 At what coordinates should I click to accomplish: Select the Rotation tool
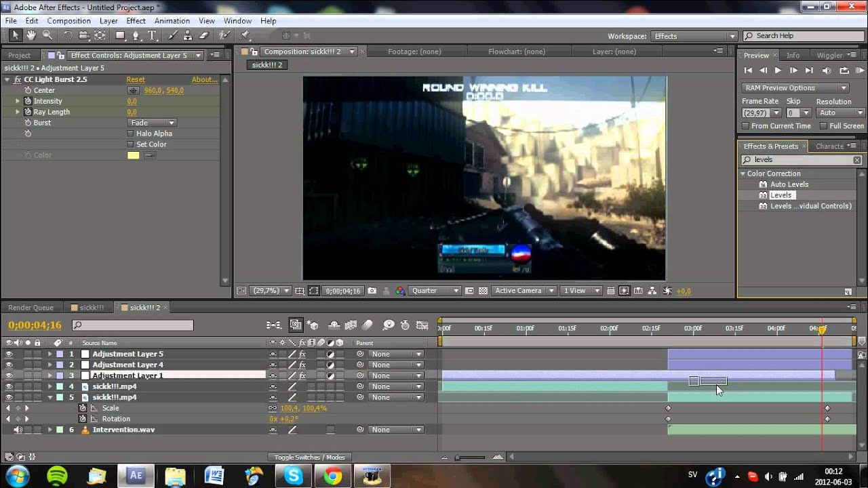[68, 35]
